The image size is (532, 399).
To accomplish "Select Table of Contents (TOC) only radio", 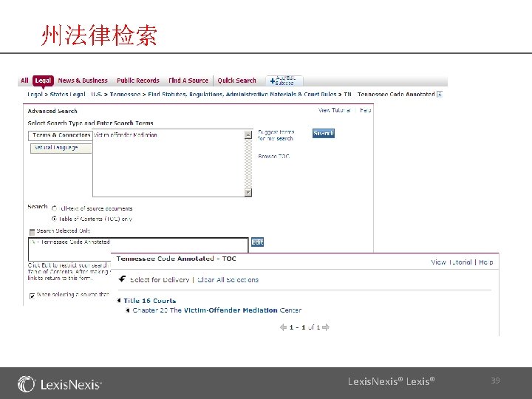I will point(54,219).
